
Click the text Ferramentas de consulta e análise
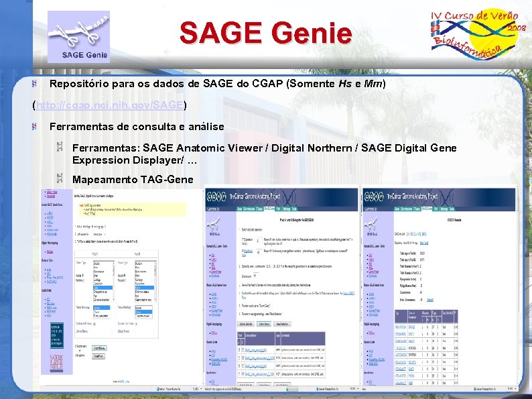click(x=137, y=127)
